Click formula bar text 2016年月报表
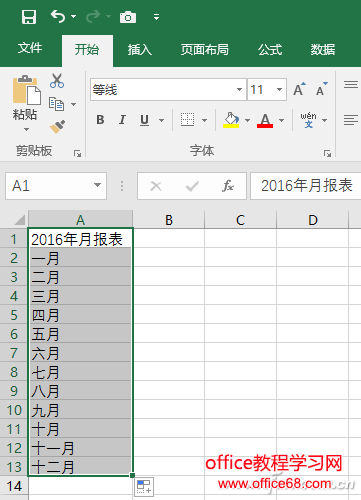The height and width of the screenshot is (500, 361). click(307, 186)
